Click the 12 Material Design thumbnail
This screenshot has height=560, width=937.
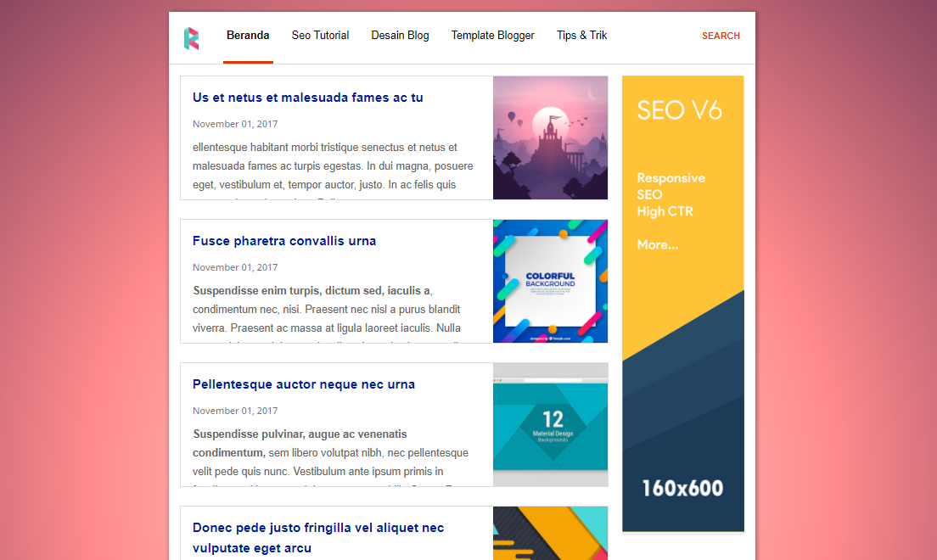550,424
